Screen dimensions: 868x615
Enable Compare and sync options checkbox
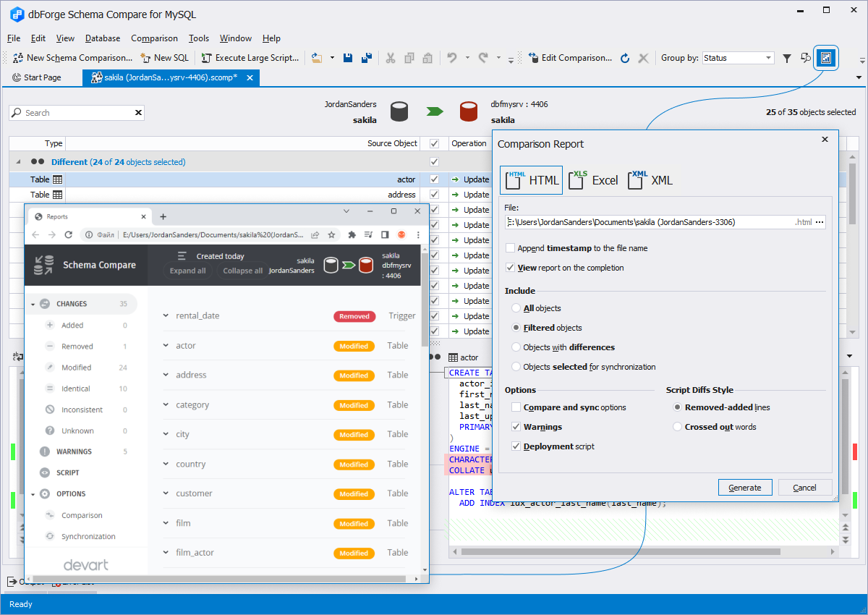pos(516,407)
